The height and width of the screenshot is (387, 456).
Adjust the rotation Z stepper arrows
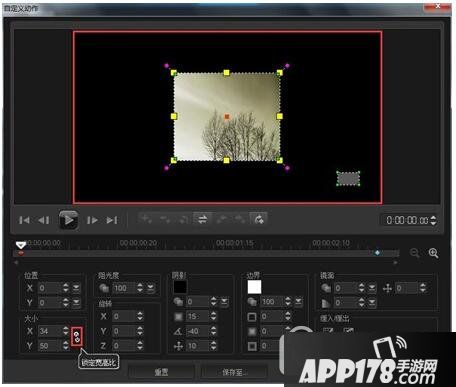tap(140, 346)
